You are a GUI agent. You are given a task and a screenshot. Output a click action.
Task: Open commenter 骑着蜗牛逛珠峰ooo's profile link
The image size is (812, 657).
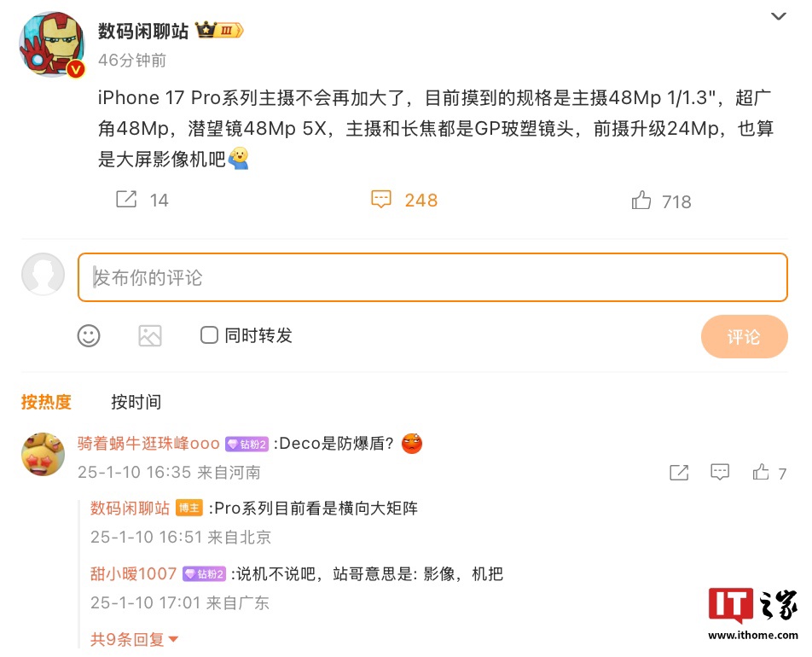click(148, 444)
